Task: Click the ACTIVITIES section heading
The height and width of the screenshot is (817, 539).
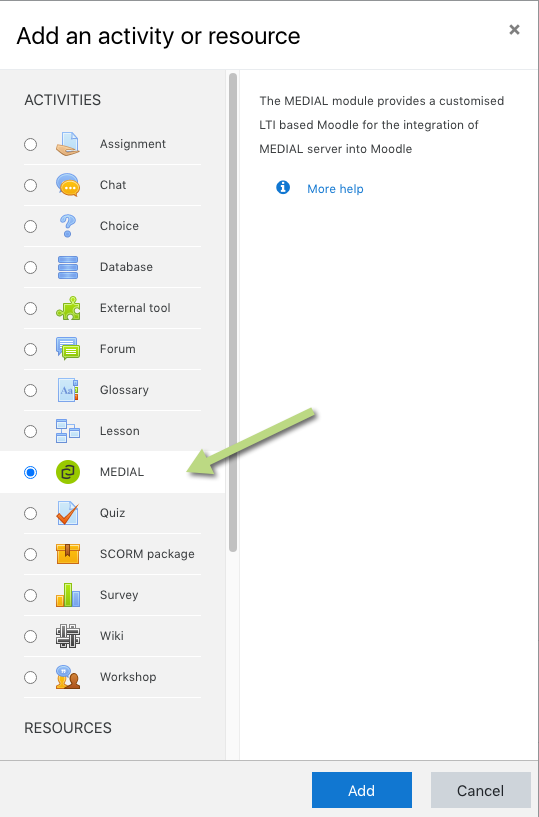Action: coord(63,100)
